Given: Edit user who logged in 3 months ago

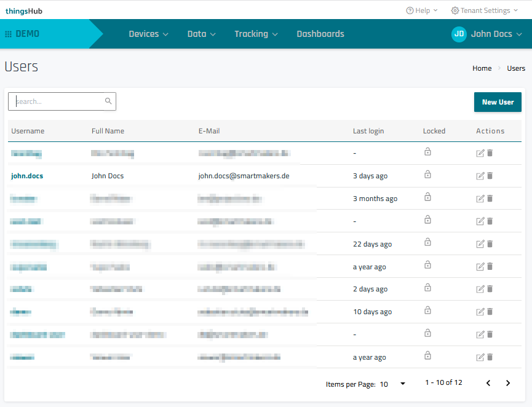Looking at the screenshot, I should [480, 199].
